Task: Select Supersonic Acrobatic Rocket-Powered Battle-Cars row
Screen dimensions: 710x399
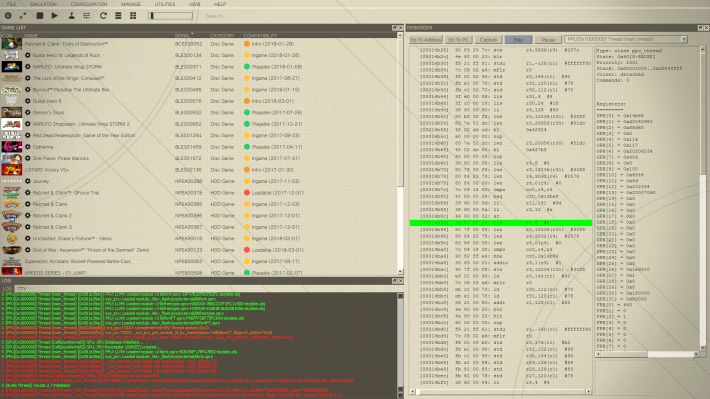Action: (198, 261)
